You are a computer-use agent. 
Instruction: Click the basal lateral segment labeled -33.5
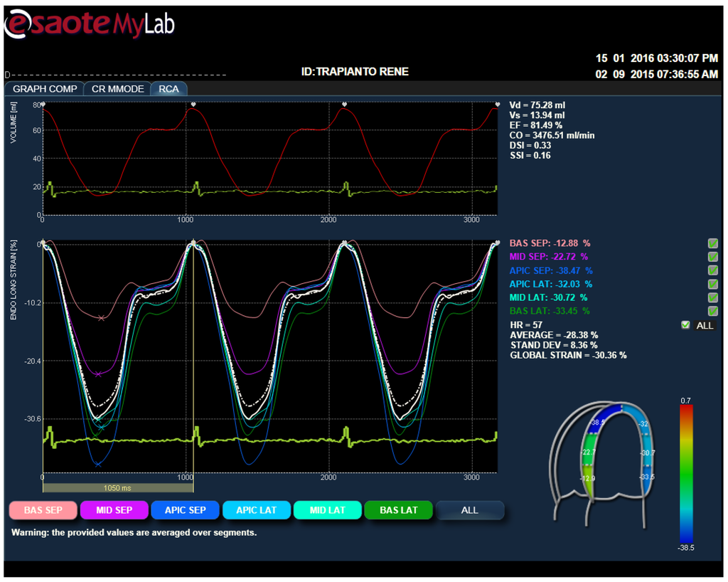click(647, 481)
